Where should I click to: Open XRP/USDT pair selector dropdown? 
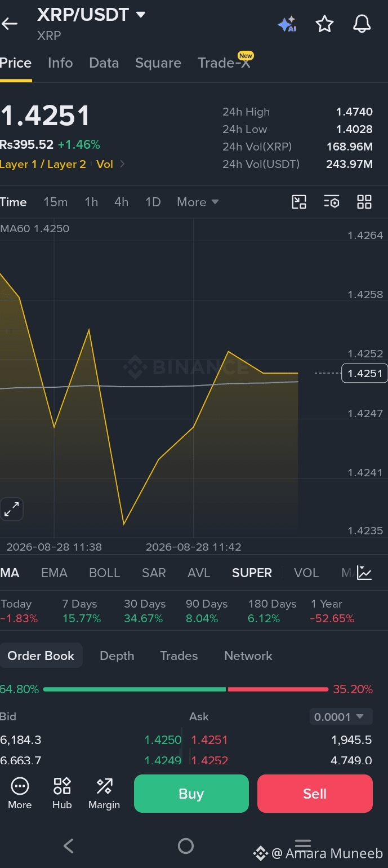(92, 15)
